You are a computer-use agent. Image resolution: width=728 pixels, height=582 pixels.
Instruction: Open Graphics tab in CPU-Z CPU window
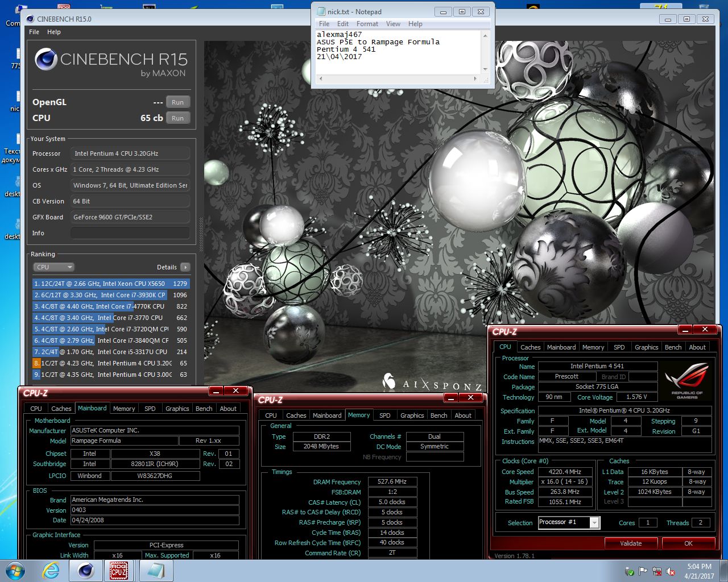point(646,347)
